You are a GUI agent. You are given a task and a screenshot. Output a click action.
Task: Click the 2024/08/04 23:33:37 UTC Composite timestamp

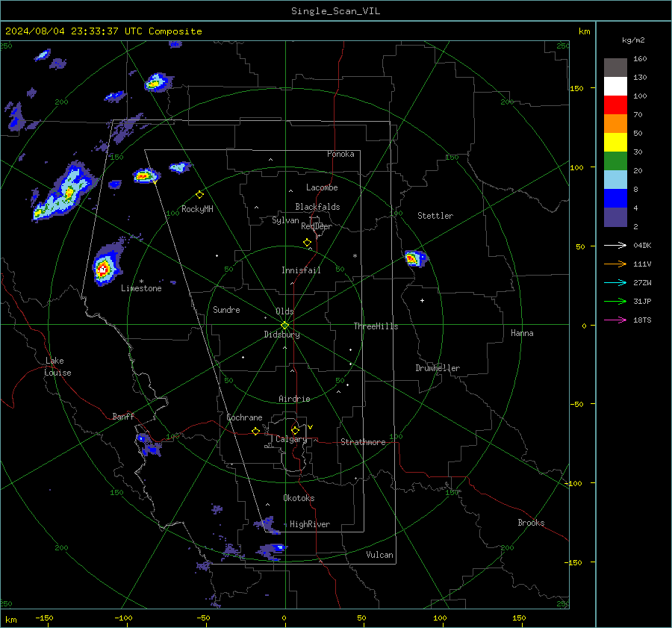[103, 31]
